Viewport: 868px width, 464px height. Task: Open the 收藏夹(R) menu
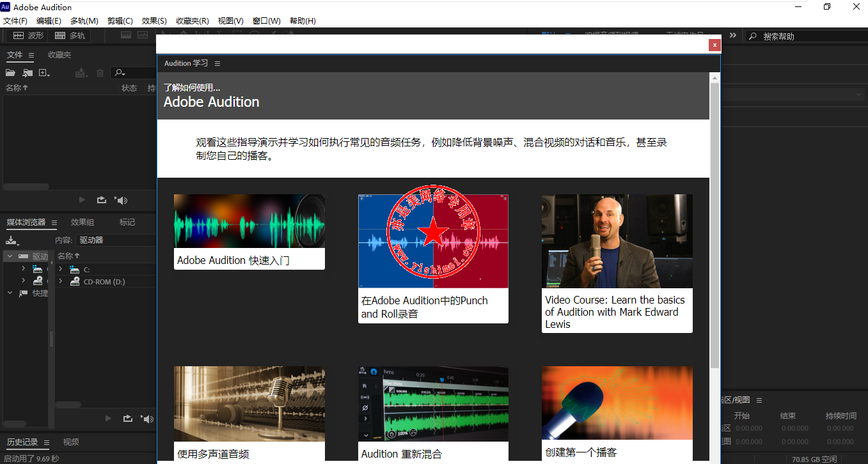coord(193,21)
